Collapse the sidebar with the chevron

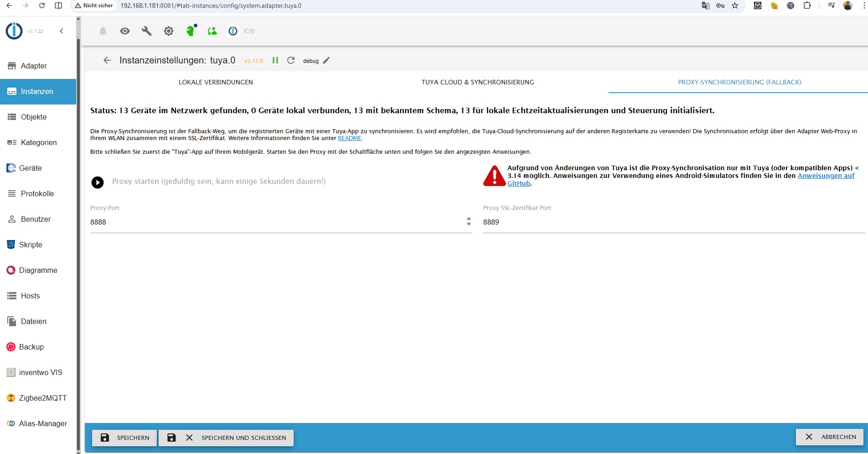[x=62, y=31]
